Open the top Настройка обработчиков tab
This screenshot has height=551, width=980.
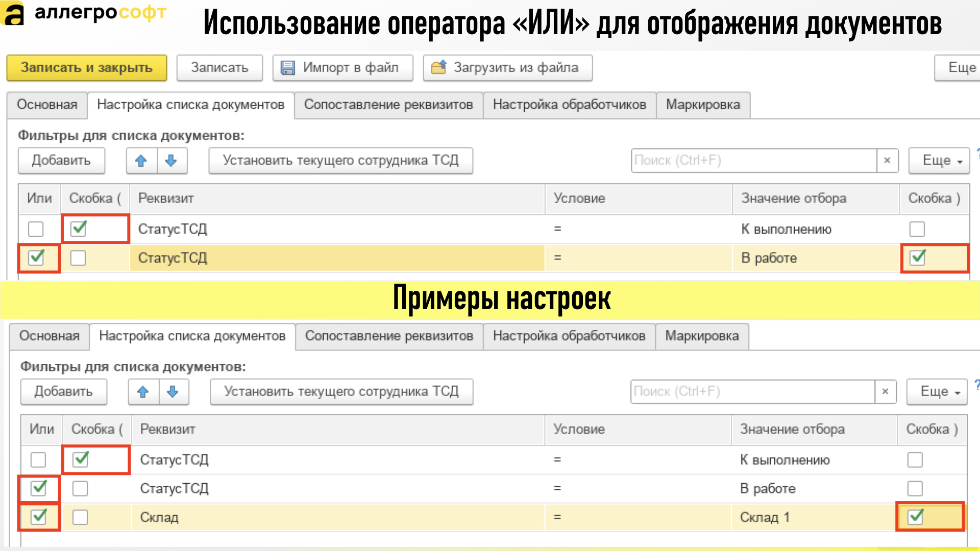(570, 105)
